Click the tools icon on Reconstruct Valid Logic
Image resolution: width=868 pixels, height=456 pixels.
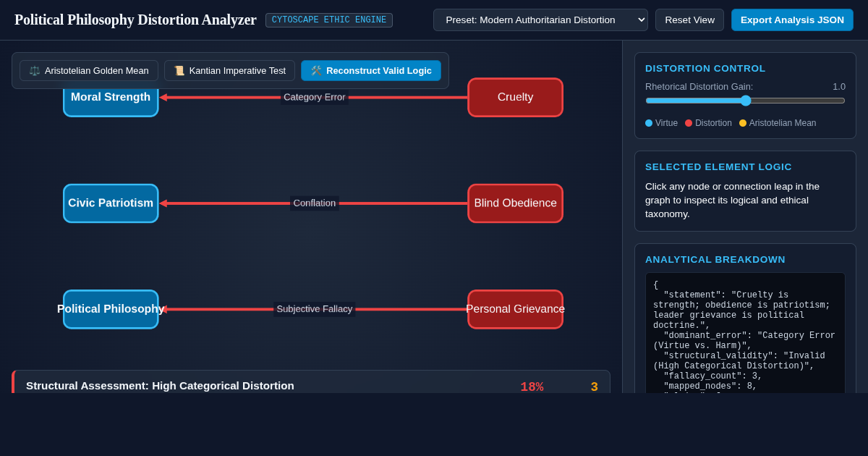(x=316, y=71)
